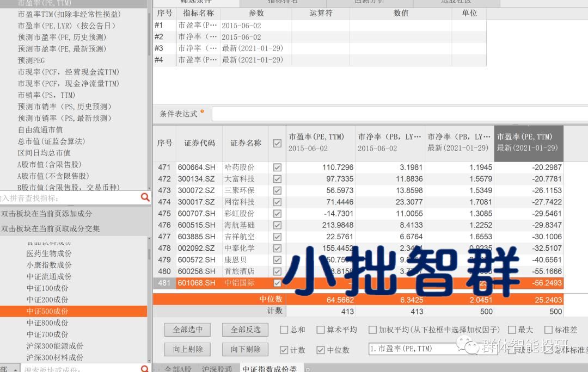
Task: Switch to the 沪深股通 tab
Action: (x=217, y=369)
